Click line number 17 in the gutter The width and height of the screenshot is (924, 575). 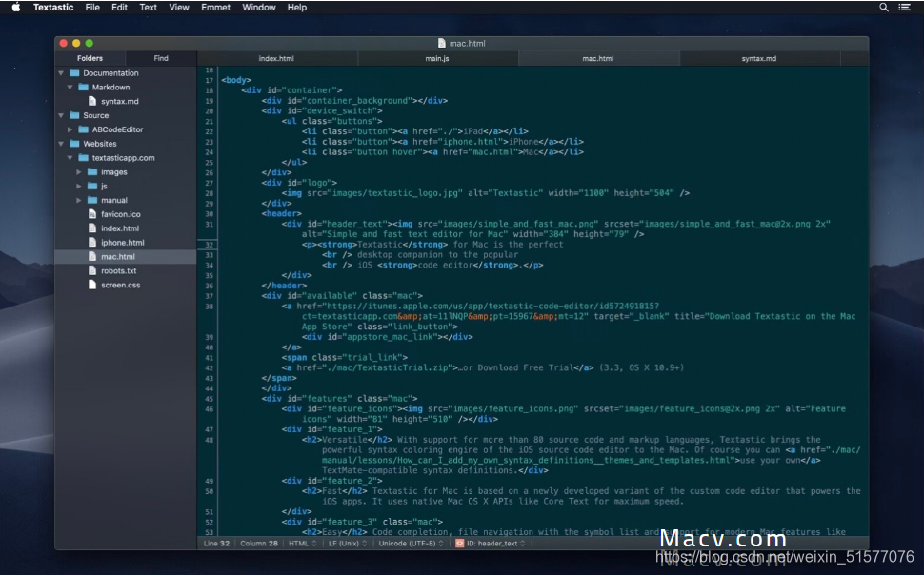[x=210, y=80]
